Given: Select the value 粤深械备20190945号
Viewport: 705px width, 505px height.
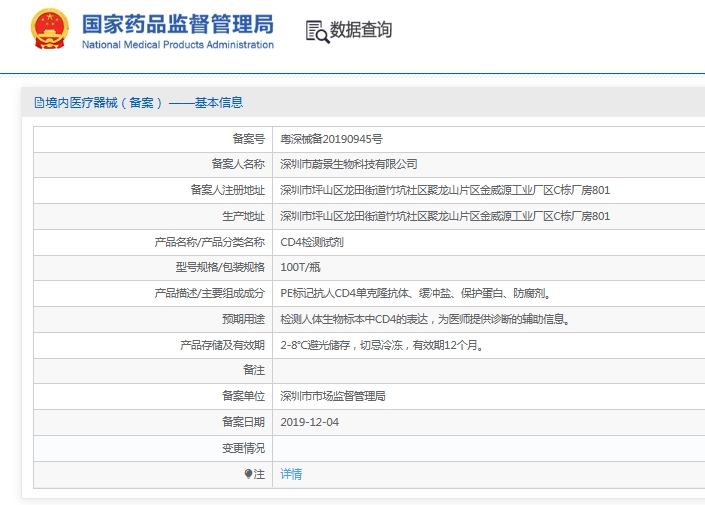Looking at the screenshot, I should [x=331, y=139].
